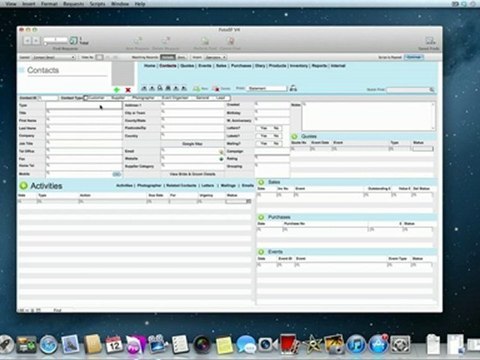This screenshot has height=360, width=480.
Task: Click the Google Map button
Action: click(192, 144)
